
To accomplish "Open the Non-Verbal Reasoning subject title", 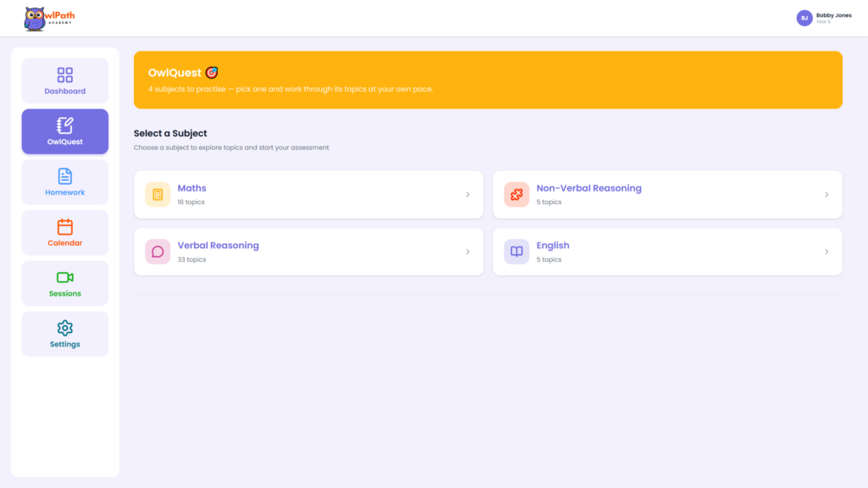I will (x=589, y=188).
